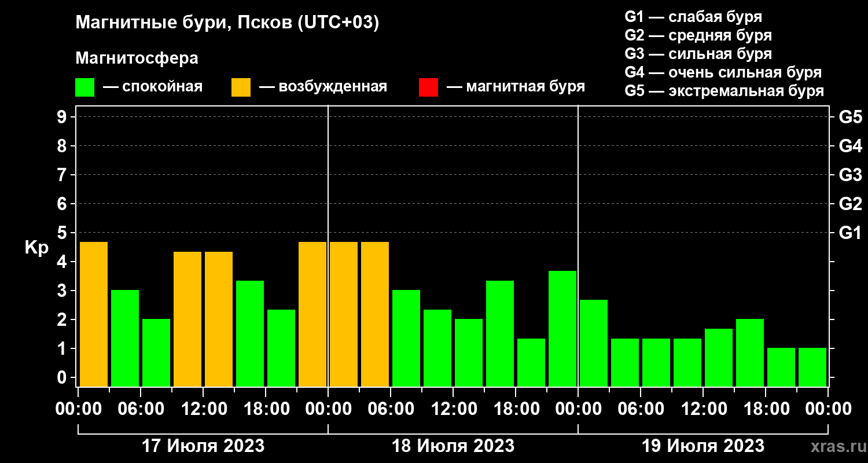Click the 'G2 — средняя буря' legend line
The width and height of the screenshot is (868, 463).
point(698,35)
